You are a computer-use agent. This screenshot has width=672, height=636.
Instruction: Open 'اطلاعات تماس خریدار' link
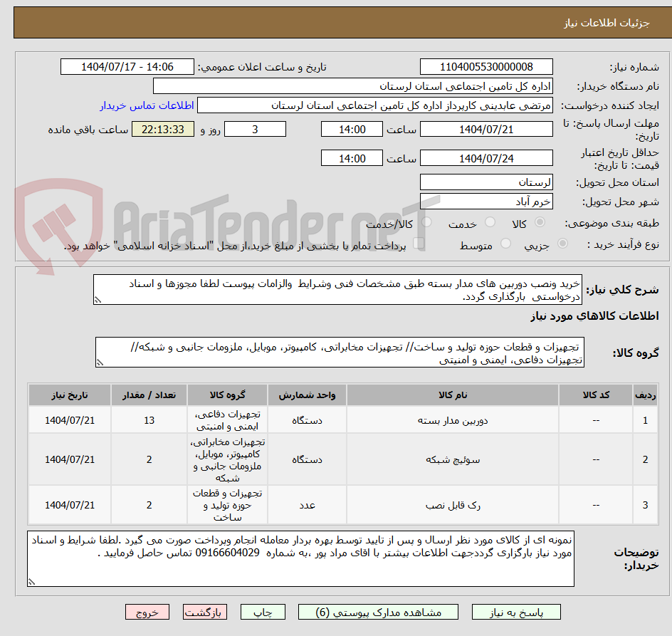pyautogui.click(x=147, y=105)
